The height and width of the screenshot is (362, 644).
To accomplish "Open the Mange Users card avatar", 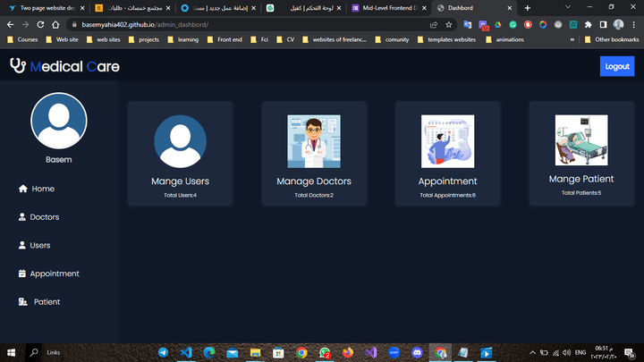I will point(181,141).
